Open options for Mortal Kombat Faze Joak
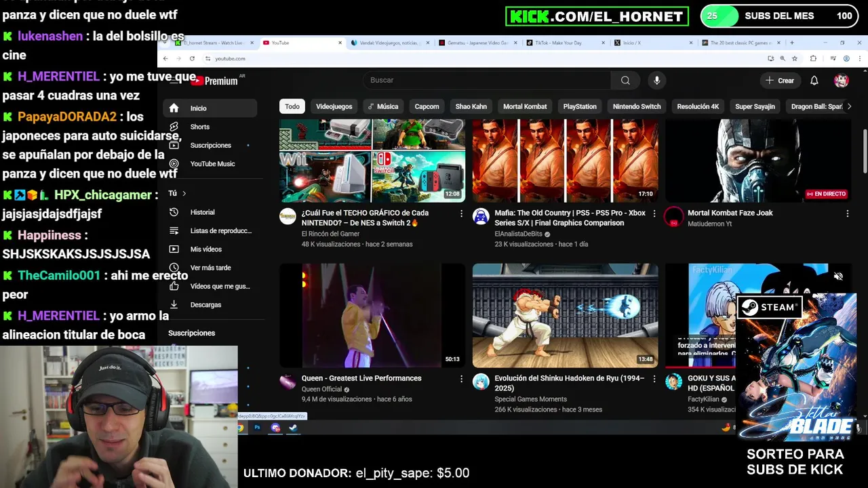The width and height of the screenshot is (868, 488). pos(847,213)
